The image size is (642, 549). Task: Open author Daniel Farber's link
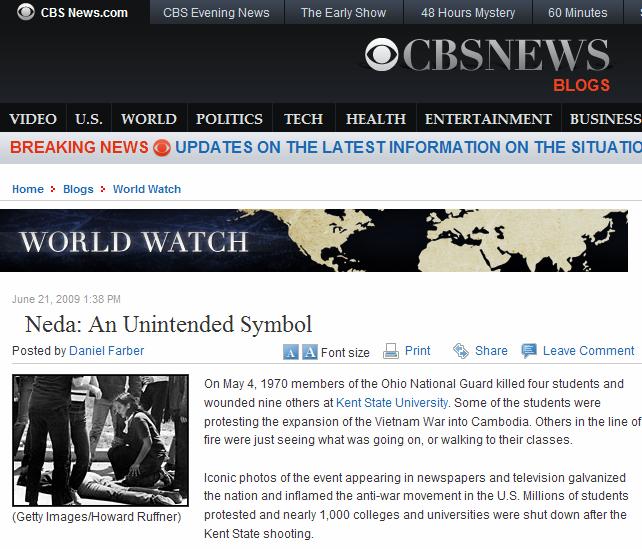(106, 351)
